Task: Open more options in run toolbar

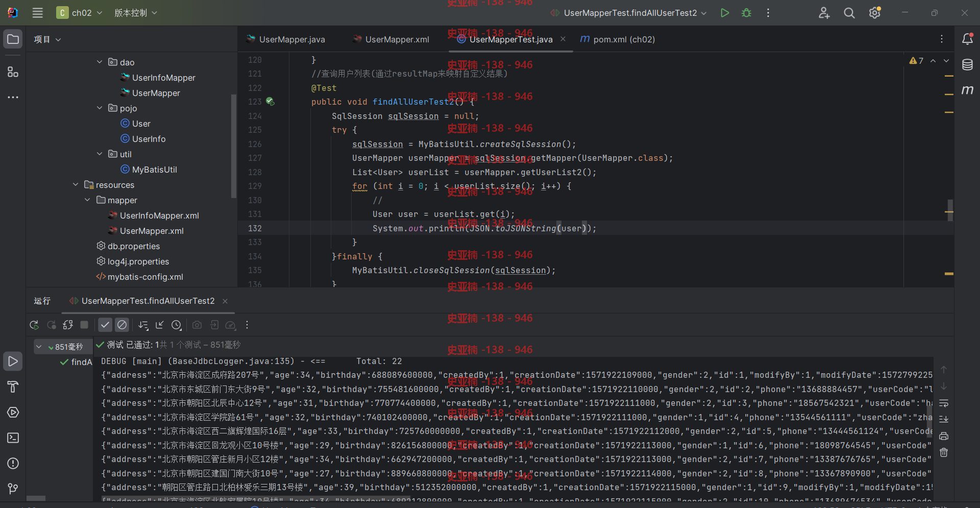Action: (247, 325)
